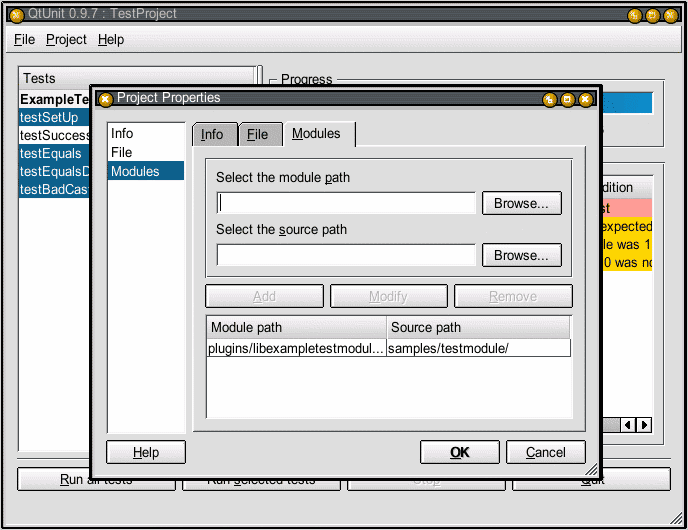Close the QtUnit main window
Screen dimensions: 688x530
coord(670,15)
